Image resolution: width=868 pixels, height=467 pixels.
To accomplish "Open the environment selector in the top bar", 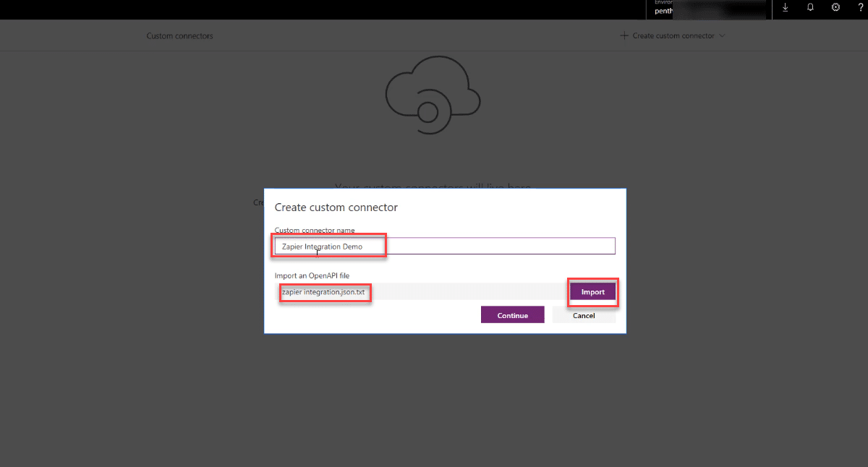I will coord(707,9).
